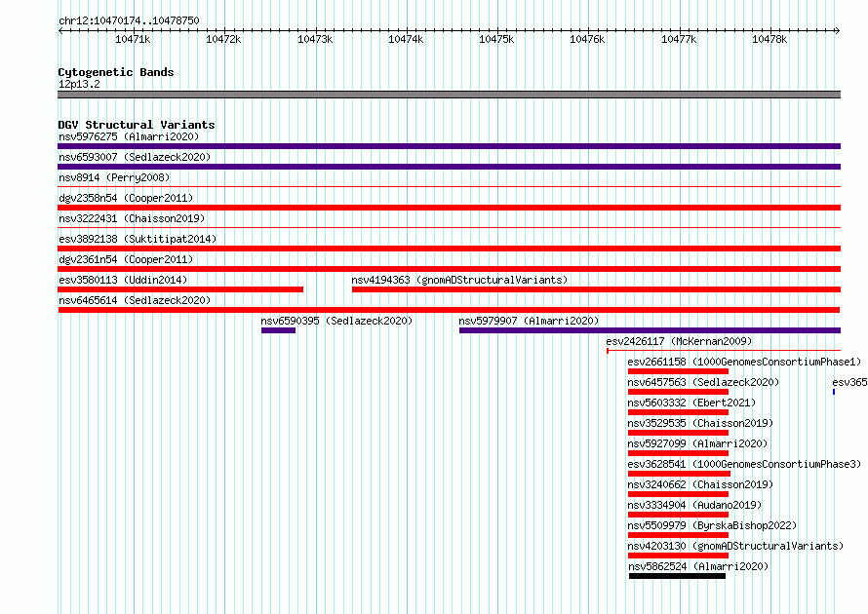Click the 10472k ruler tick label
This screenshot has height=614, width=868.
223,39
